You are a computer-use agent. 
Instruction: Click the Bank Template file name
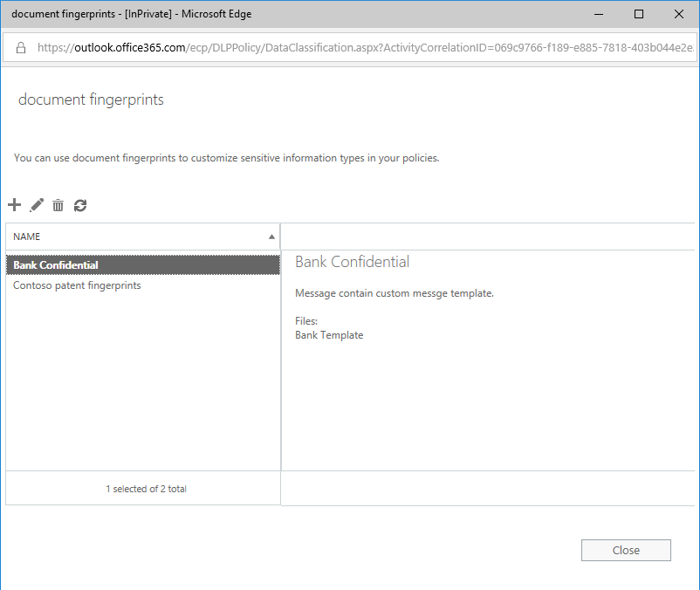pos(329,335)
